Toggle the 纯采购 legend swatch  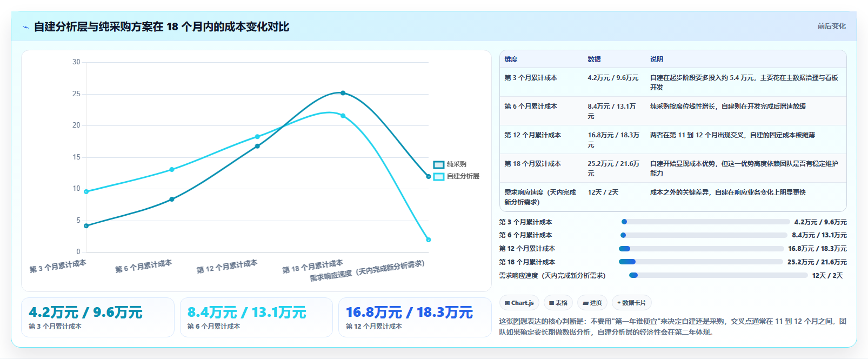pos(438,164)
